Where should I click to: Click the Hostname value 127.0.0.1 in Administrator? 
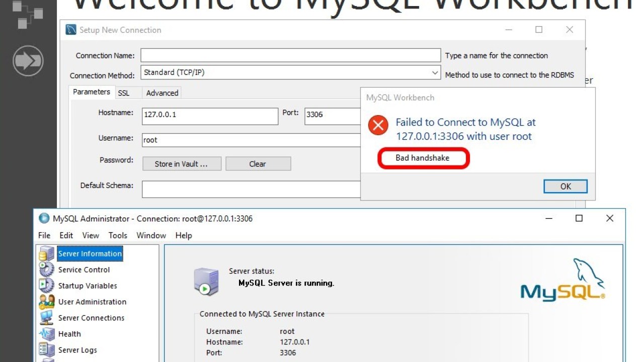click(x=295, y=342)
